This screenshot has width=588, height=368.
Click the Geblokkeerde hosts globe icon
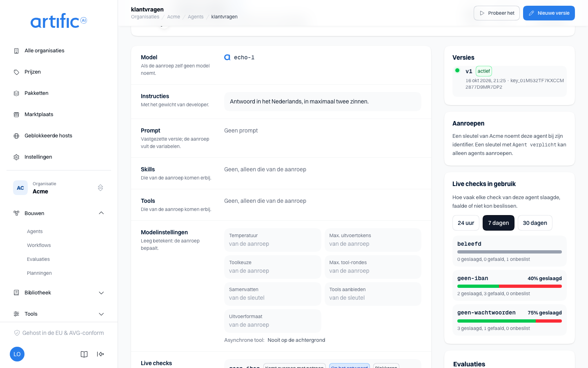click(x=16, y=136)
